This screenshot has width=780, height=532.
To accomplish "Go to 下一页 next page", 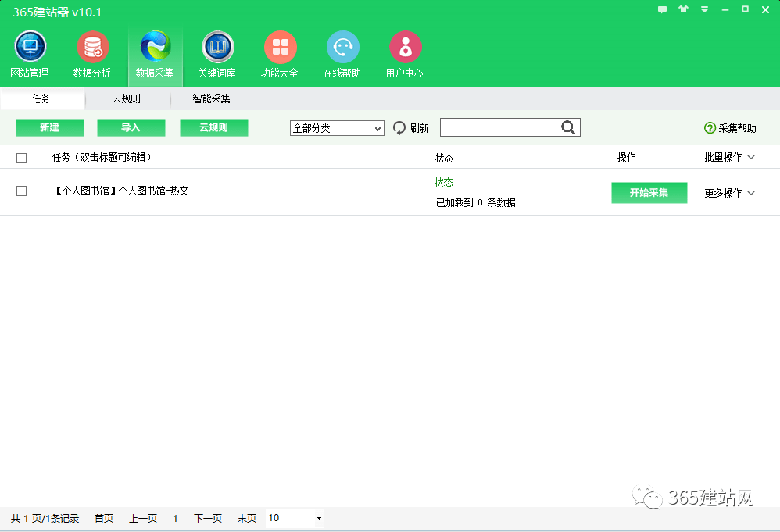I will [208, 519].
